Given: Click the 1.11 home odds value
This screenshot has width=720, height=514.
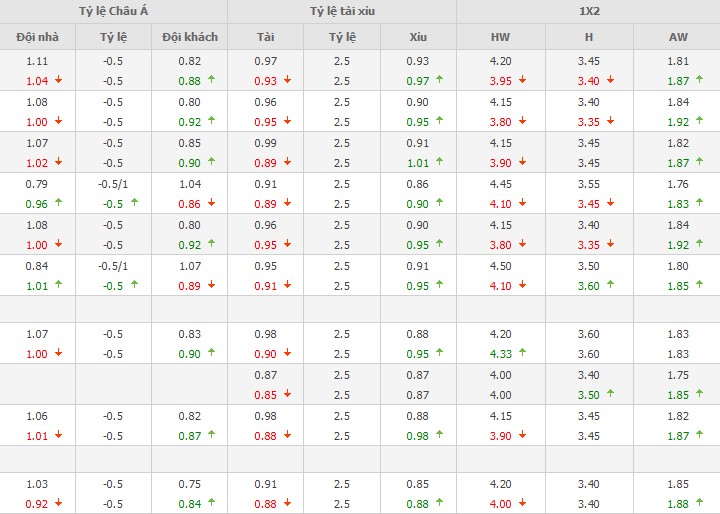Looking at the screenshot, I should [37, 61].
